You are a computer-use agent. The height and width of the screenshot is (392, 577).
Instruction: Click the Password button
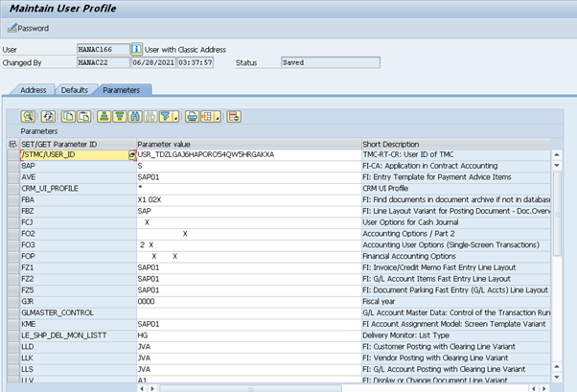(x=28, y=28)
